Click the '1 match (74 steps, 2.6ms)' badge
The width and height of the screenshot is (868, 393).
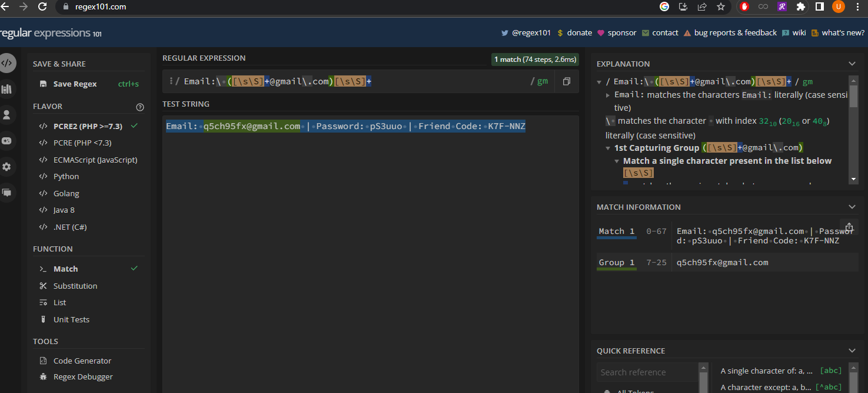pyautogui.click(x=535, y=60)
